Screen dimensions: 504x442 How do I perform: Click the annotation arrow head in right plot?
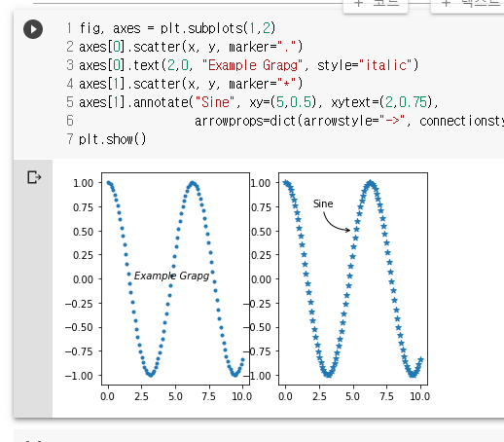click(347, 230)
